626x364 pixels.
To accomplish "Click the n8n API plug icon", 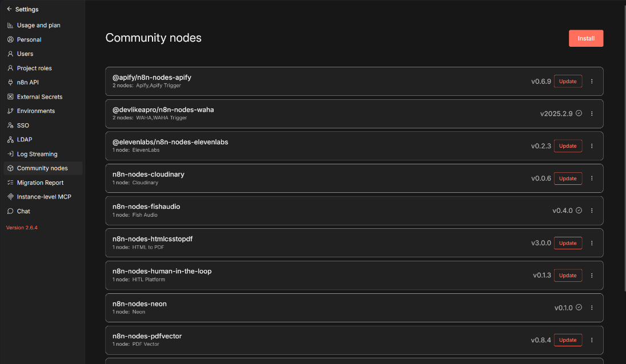I will 10,83.
